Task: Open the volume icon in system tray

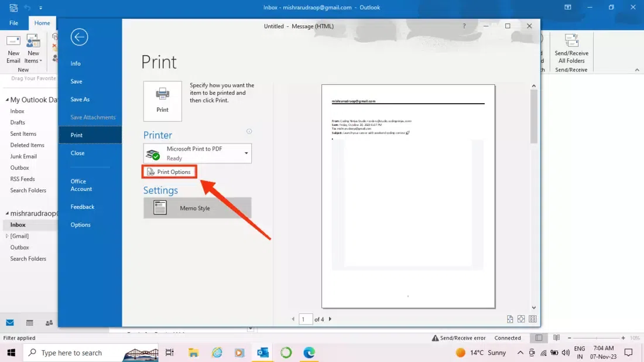Action: 566,353
